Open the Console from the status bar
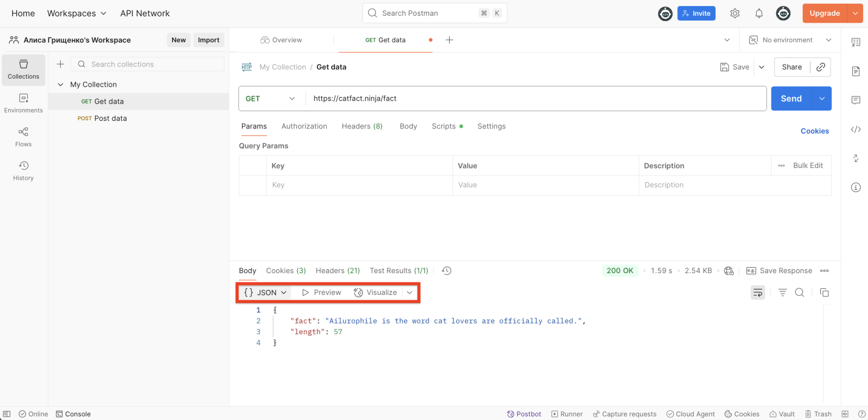 73,414
